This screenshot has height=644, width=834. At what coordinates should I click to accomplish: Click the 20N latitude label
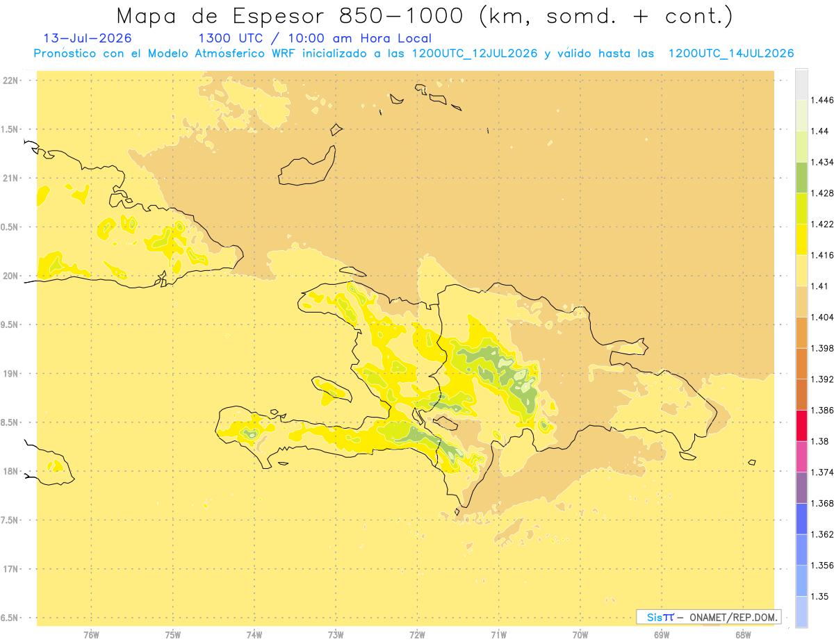11,276
